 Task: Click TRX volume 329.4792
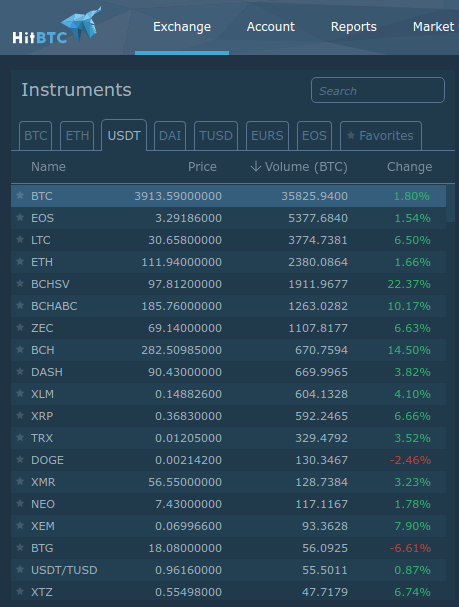[321, 438]
